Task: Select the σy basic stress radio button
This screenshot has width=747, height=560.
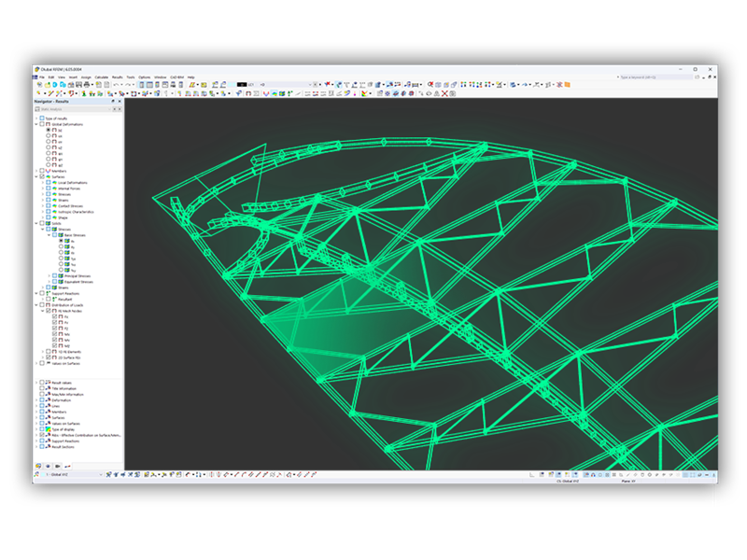Action: coord(61,246)
